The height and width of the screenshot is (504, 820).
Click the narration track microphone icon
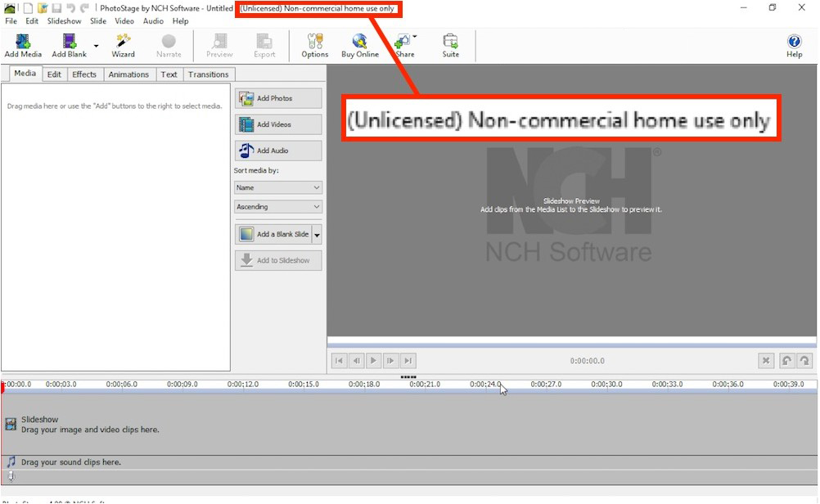point(11,476)
